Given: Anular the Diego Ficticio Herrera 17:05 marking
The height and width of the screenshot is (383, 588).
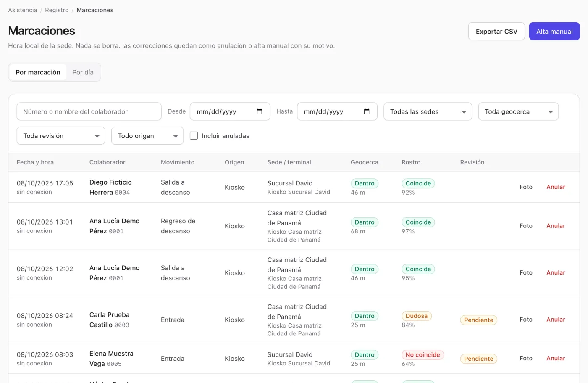Looking at the screenshot, I should tap(556, 187).
